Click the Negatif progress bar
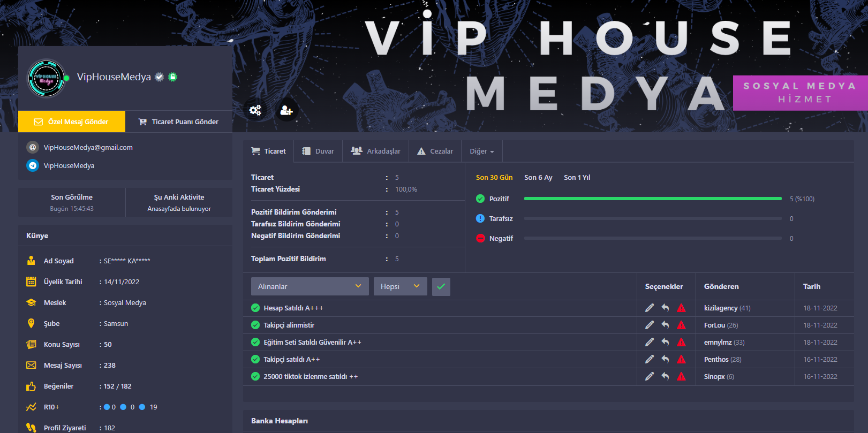This screenshot has width=868, height=433. pos(653,238)
